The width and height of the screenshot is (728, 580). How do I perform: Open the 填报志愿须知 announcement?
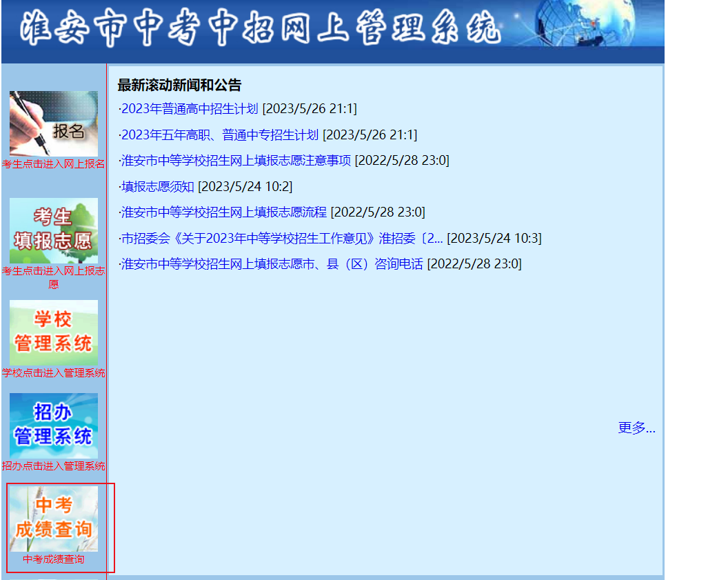click(157, 187)
